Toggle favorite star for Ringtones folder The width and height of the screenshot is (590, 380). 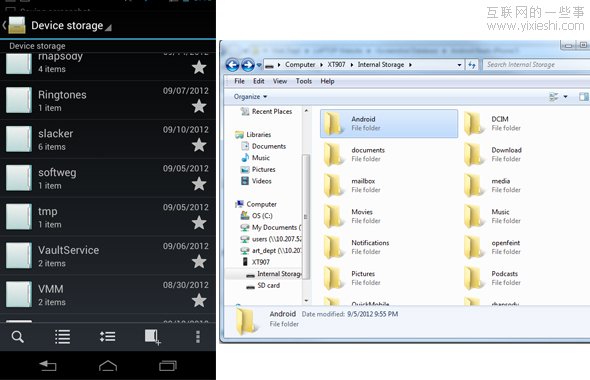199,106
